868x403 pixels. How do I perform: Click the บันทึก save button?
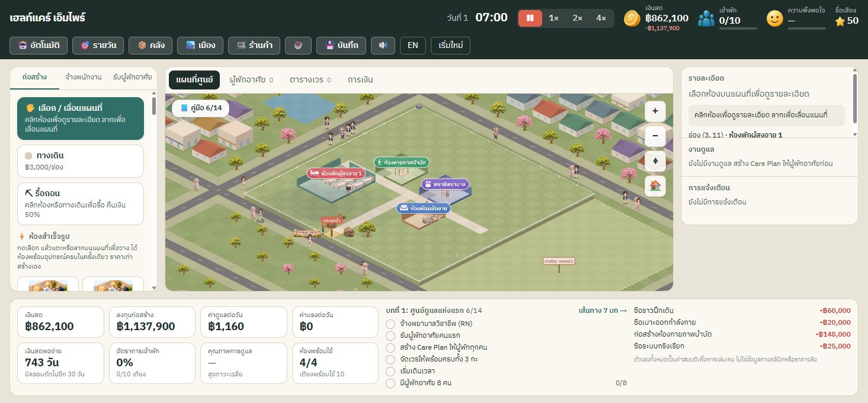341,45
